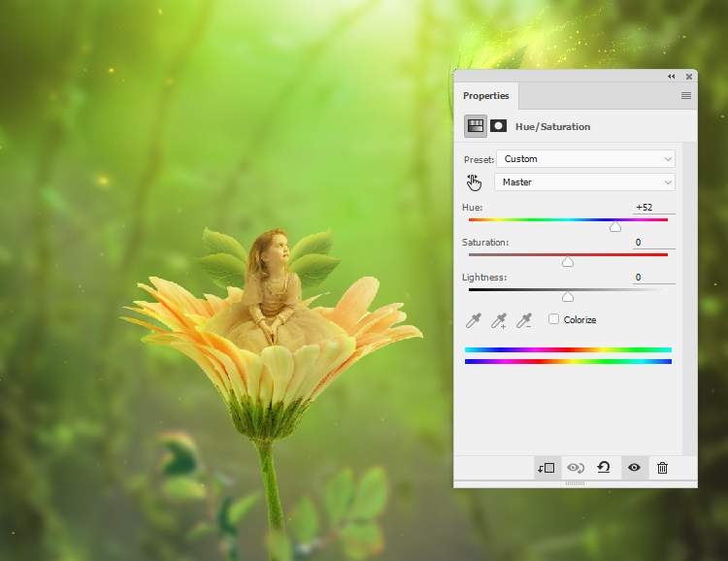This screenshot has width=728, height=561.
Task: Click the Lightness value field
Action: [653, 278]
